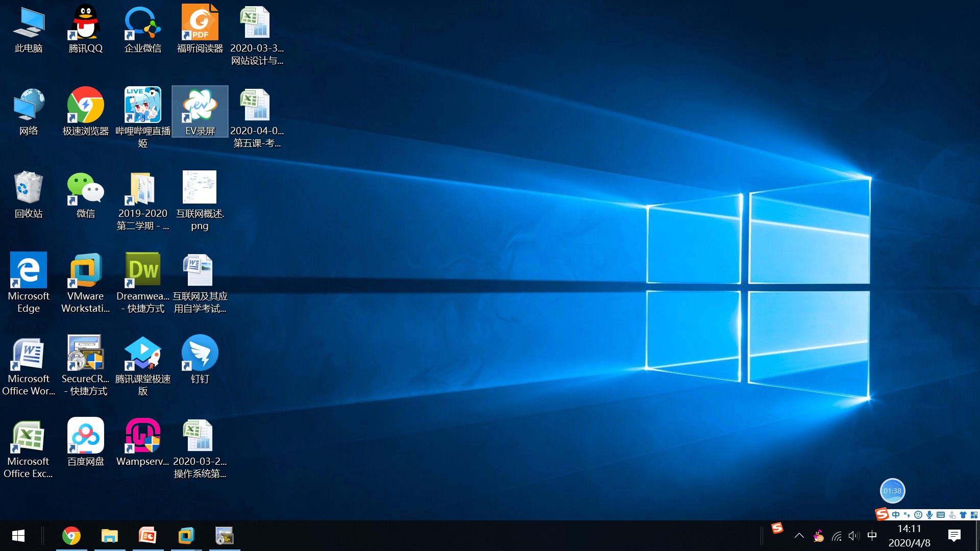Toggle Chinese/English mode on Sogou bar

896,515
